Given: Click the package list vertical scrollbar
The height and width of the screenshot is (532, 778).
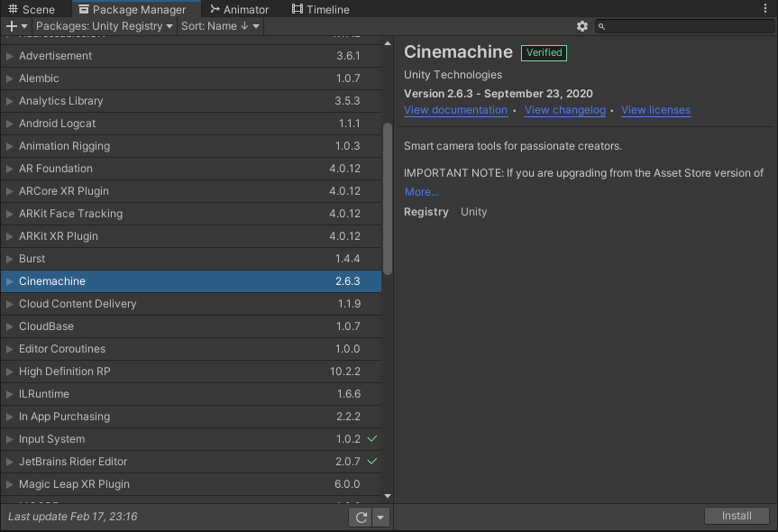Looking at the screenshot, I should pos(388,198).
